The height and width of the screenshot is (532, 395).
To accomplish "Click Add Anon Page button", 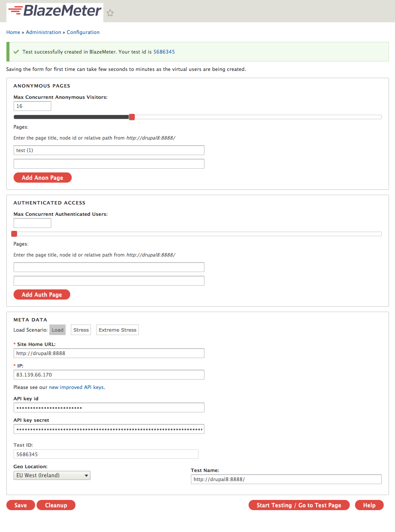I will 43,178.
